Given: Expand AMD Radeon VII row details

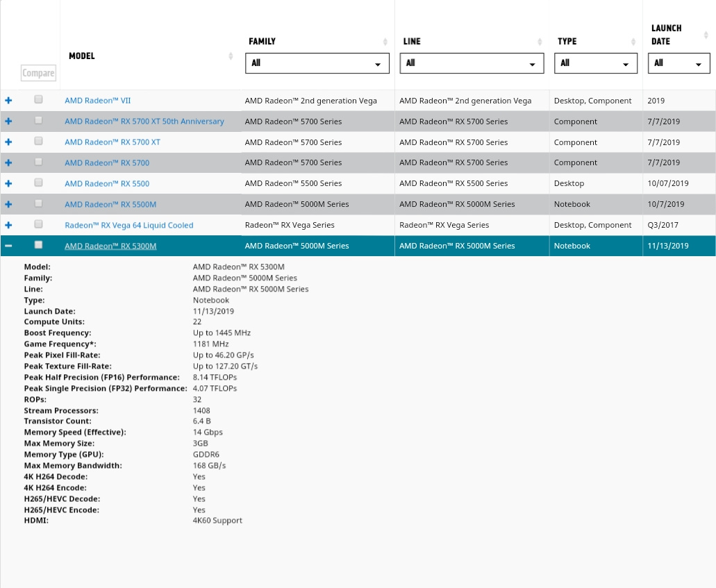Looking at the screenshot, I should [8, 101].
